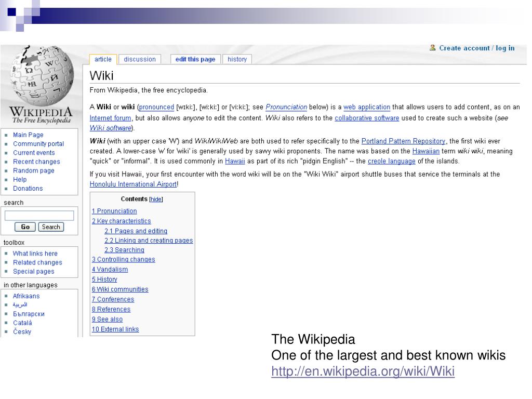The image size is (532, 399).
Task: Jump to 4 Vandalism section
Action: pyautogui.click(x=110, y=270)
